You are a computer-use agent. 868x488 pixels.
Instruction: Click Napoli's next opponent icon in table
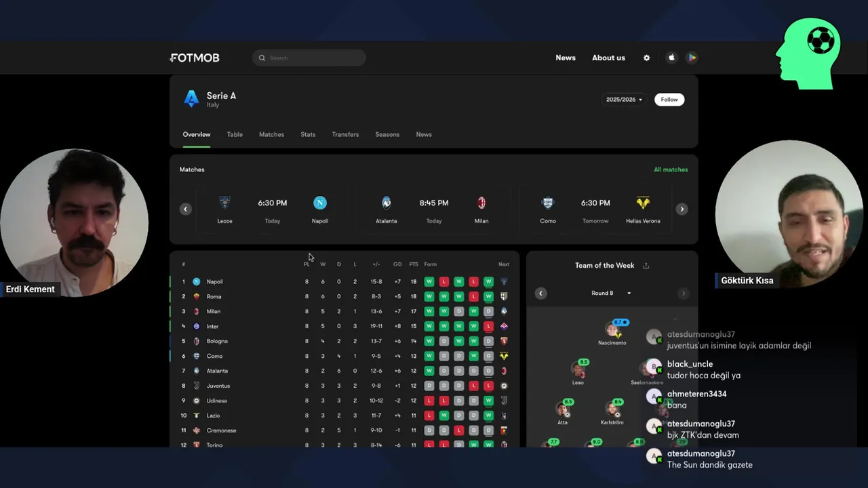(x=504, y=281)
